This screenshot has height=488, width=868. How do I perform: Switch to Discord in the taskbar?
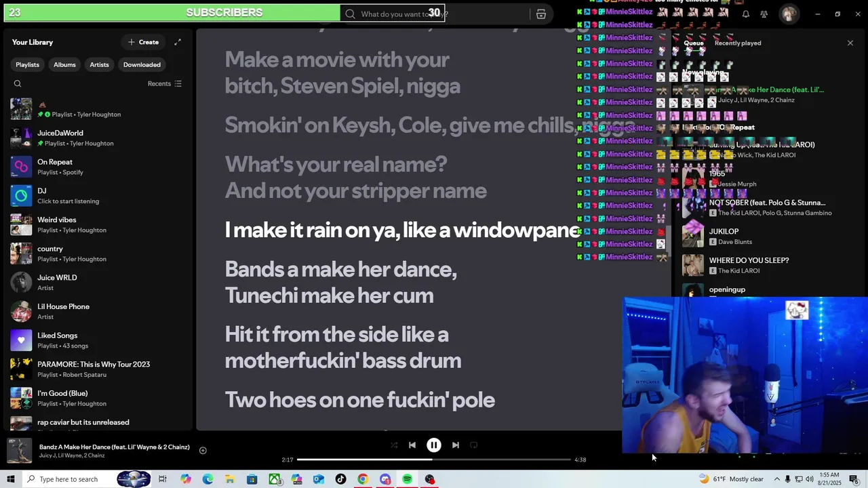385,479
